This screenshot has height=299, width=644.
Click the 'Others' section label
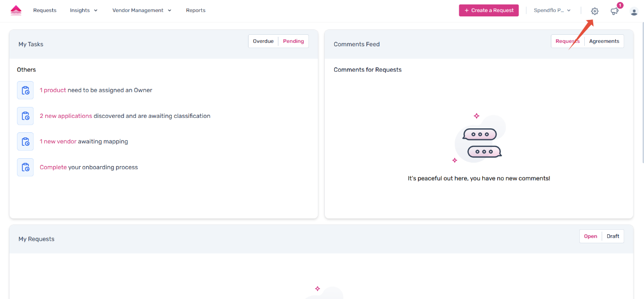[26, 70]
